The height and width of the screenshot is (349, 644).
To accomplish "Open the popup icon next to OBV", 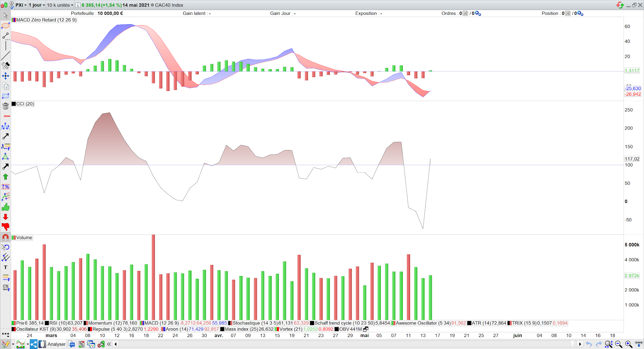I will coord(365,329).
